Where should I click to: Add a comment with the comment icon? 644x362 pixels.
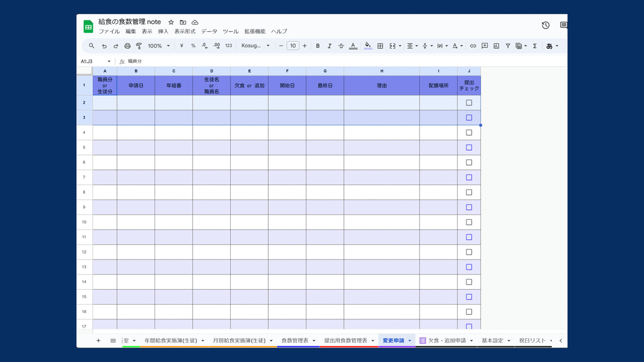point(485,46)
